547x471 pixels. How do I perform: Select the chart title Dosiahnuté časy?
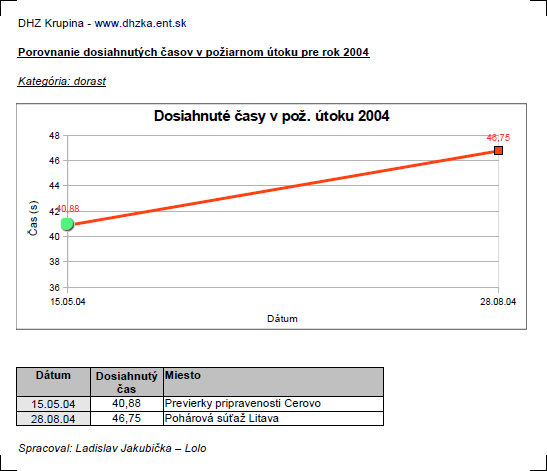pyautogui.click(x=271, y=116)
